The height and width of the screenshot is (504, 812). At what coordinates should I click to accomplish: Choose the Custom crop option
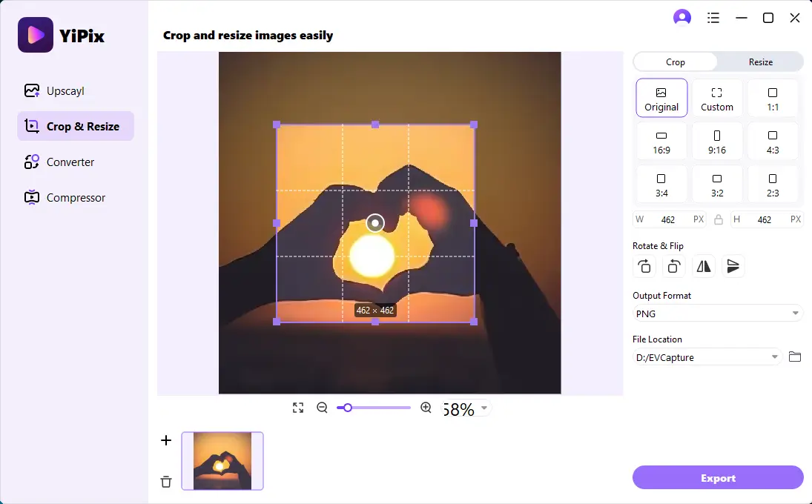pyautogui.click(x=717, y=99)
